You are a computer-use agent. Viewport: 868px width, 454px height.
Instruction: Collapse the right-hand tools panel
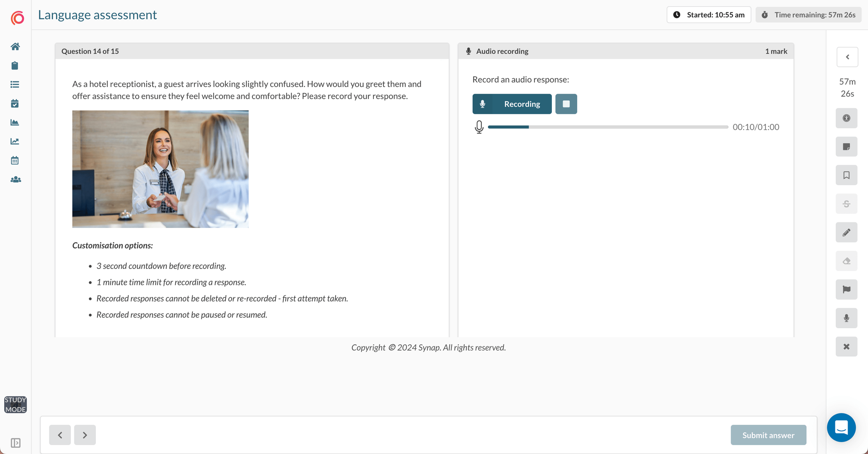tap(847, 57)
